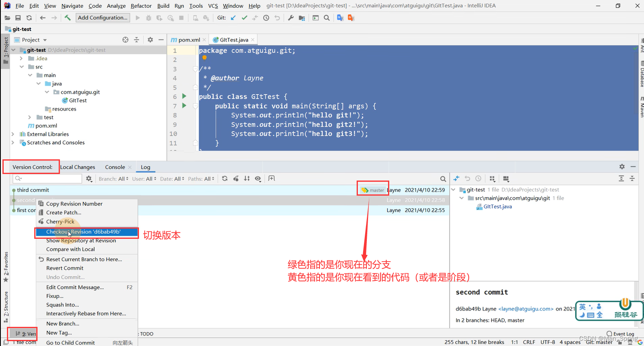
Task: Click Add Configuration... button
Action: [x=103, y=18]
